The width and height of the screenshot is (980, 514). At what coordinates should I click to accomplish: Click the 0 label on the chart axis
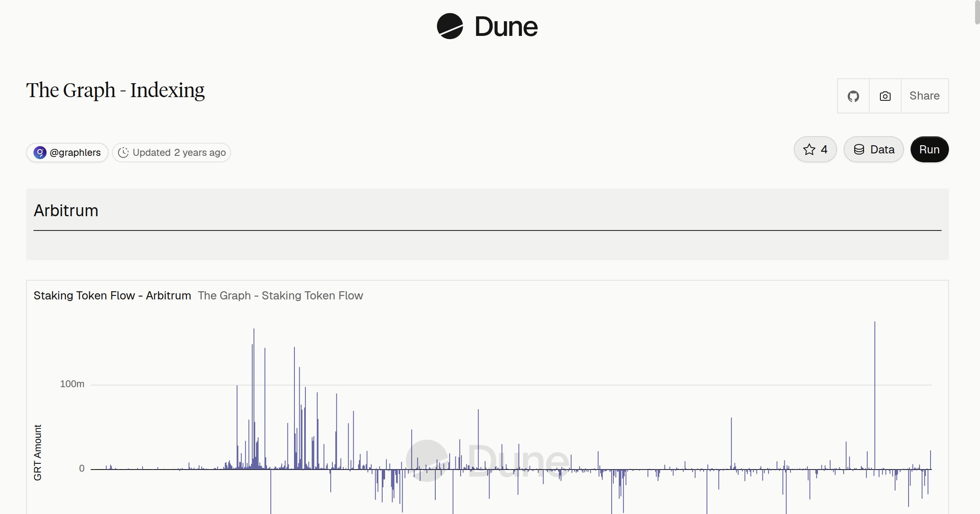pos(82,468)
